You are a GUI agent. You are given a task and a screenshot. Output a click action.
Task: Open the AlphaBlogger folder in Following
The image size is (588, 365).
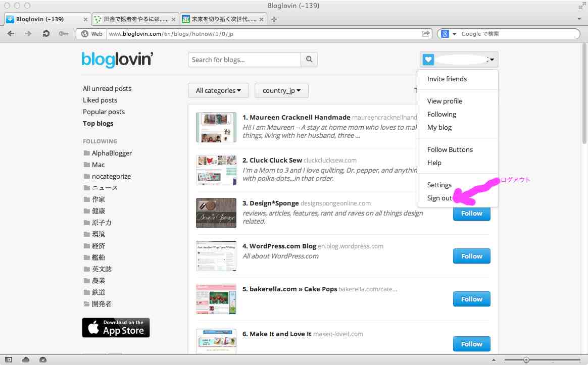point(112,153)
